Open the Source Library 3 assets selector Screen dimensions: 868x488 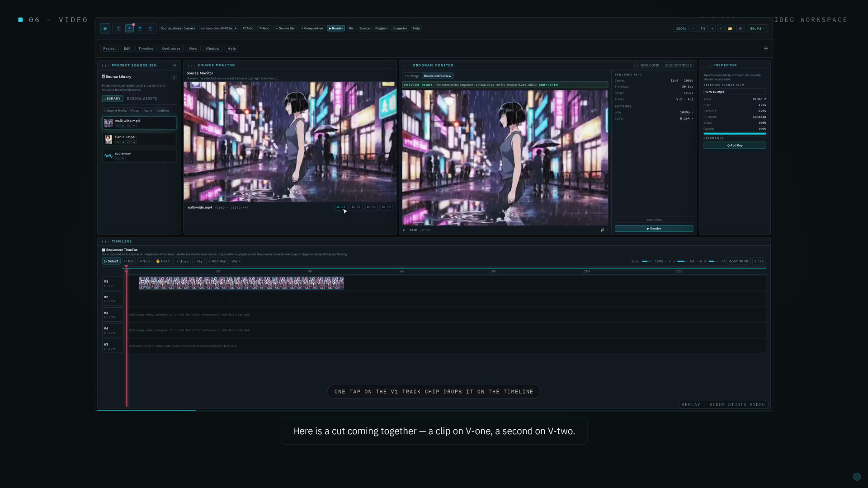point(178,28)
